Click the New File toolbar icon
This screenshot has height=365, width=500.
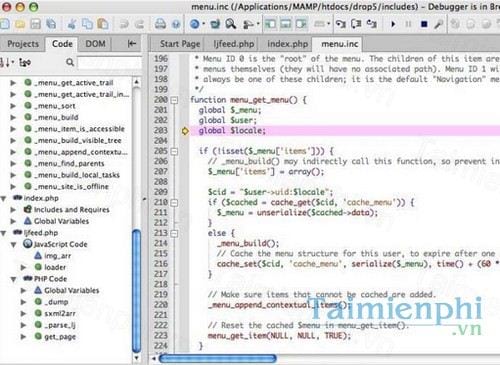click(x=5, y=24)
